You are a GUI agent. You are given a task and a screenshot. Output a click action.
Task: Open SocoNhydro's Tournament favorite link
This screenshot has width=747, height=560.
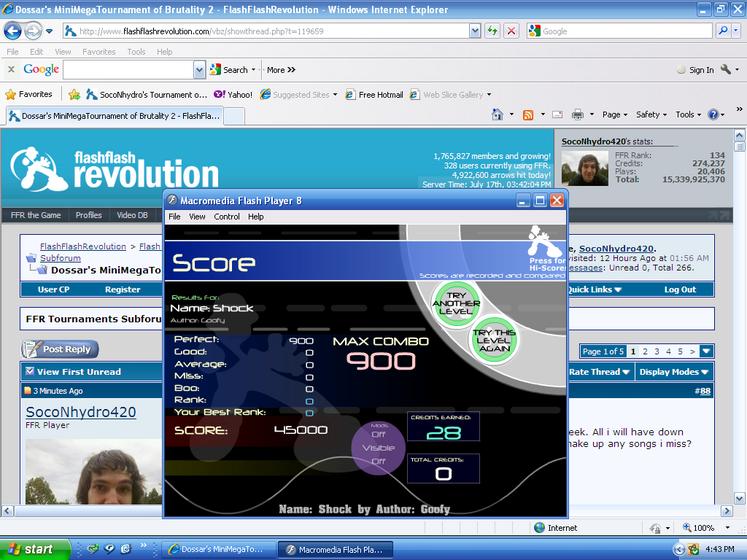pos(146,94)
